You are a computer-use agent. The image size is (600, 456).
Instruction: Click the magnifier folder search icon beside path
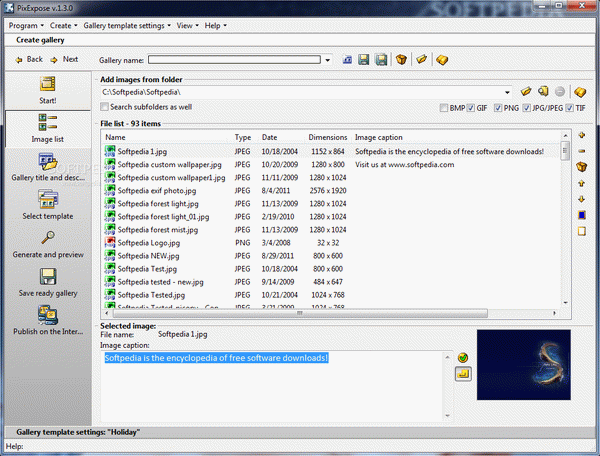(x=543, y=91)
